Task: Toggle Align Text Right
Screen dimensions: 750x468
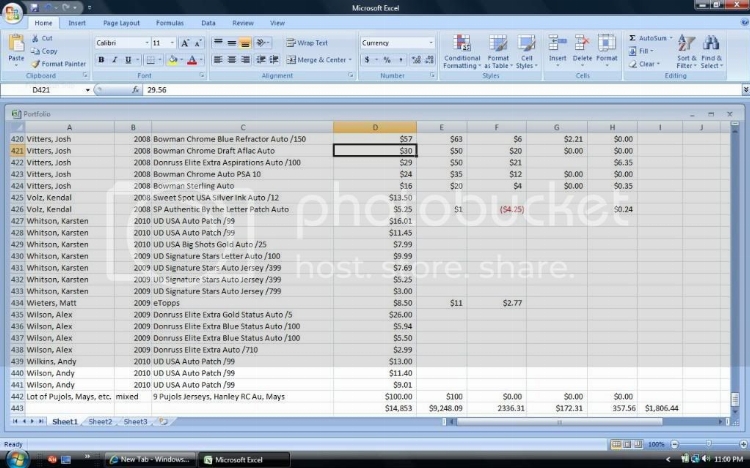Action: coord(245,60)
